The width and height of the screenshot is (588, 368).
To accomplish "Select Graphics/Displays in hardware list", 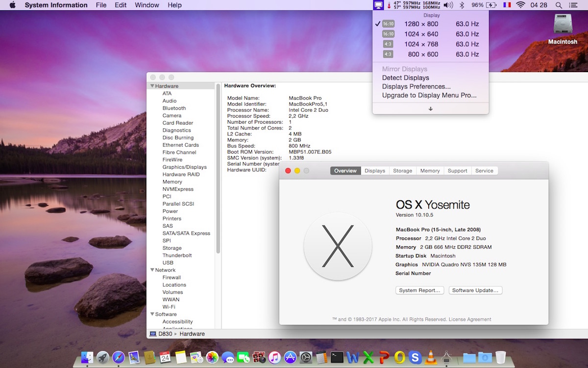I will pos(185,167).
